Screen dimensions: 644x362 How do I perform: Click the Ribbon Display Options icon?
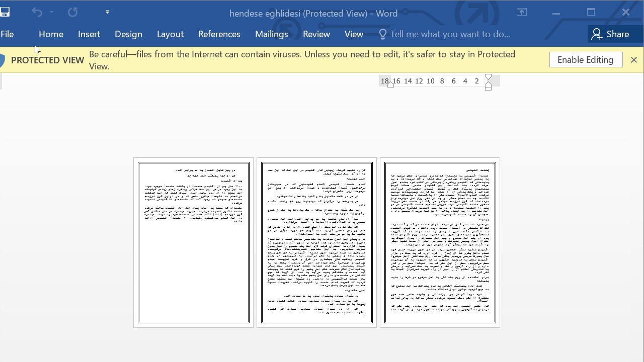click(x=522, y=12)
